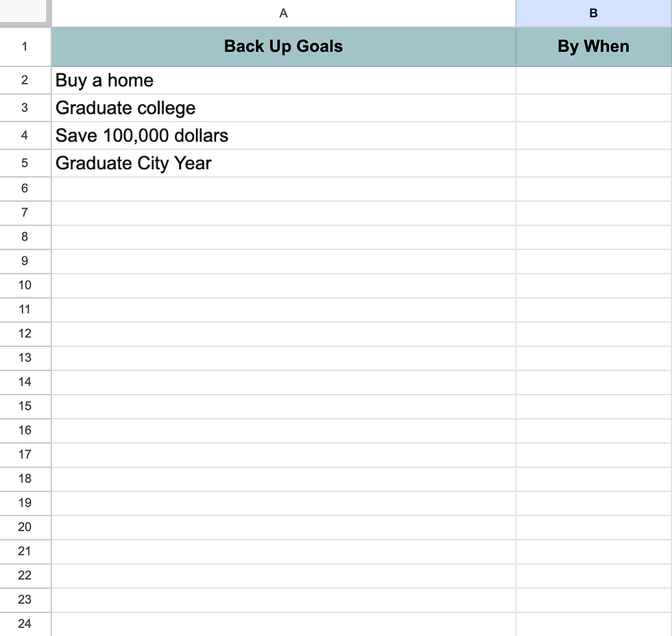Viewport: 672px width, 636px height.
Task: Select row 6 header number
Action: click(25, 189)
